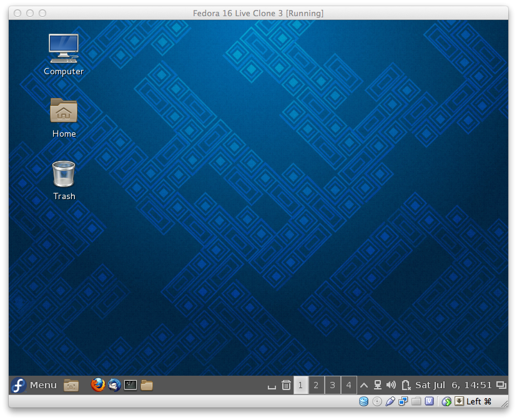Open the window list icon near the clock
Viewport: 517px width, 420px height.
[501, 385]
